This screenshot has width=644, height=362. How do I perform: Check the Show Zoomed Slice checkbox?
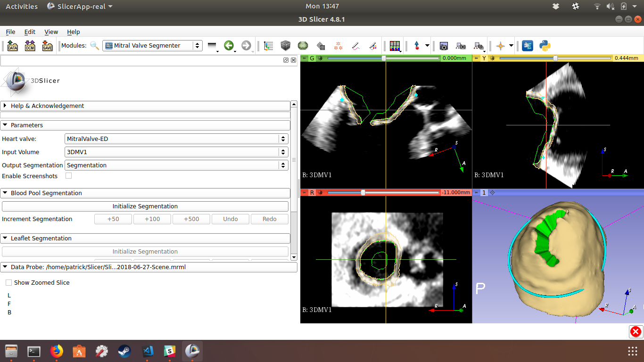tap(8, 283)
